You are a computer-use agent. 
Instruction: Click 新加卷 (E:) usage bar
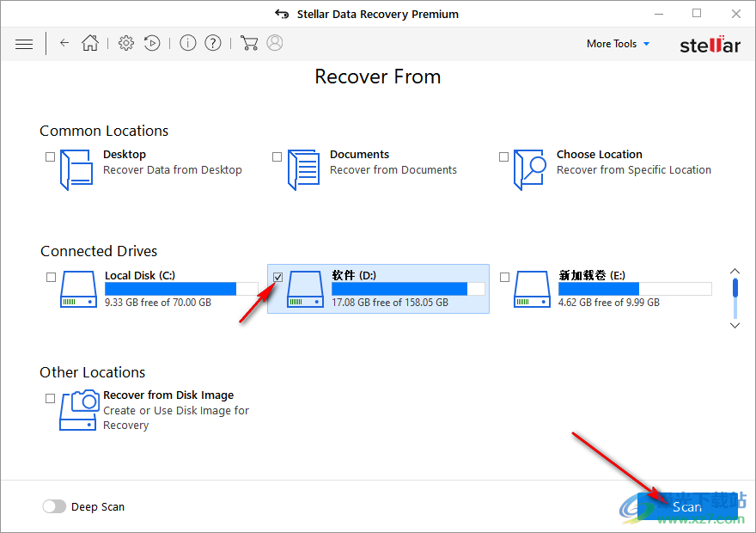click(635, 289)
